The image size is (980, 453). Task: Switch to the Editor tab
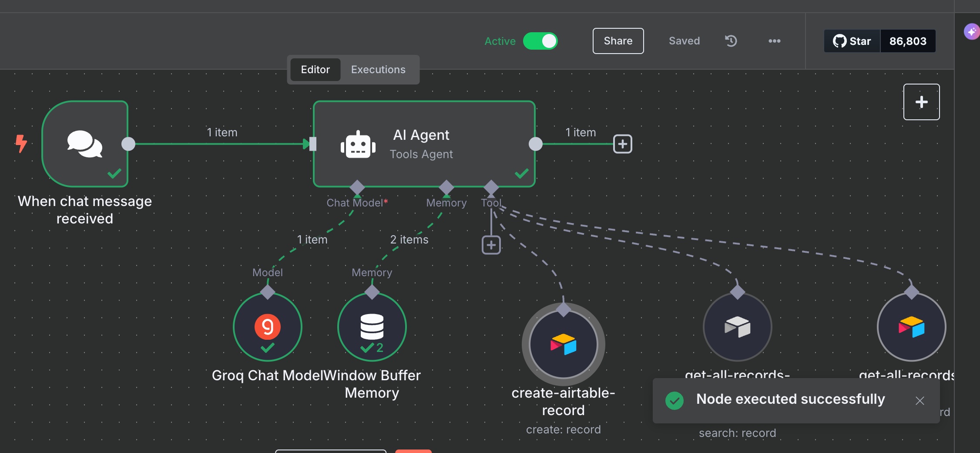(x=315, y=70)
